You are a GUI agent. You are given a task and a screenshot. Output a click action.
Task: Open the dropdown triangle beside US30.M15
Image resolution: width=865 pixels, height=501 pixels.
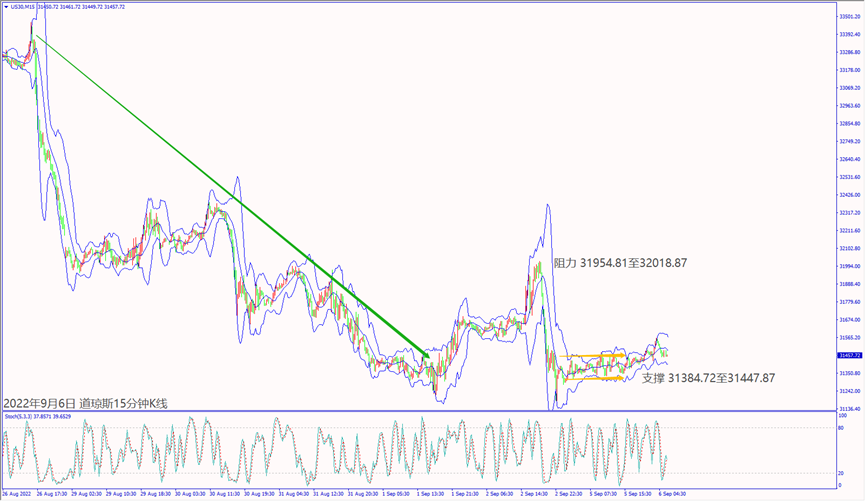(5, 6)
